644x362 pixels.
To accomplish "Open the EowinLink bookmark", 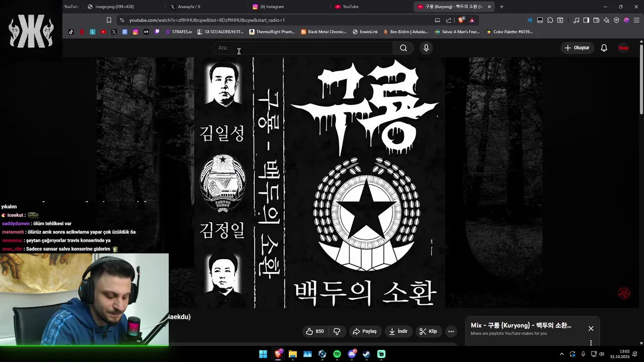I will (x=365, y=32).
